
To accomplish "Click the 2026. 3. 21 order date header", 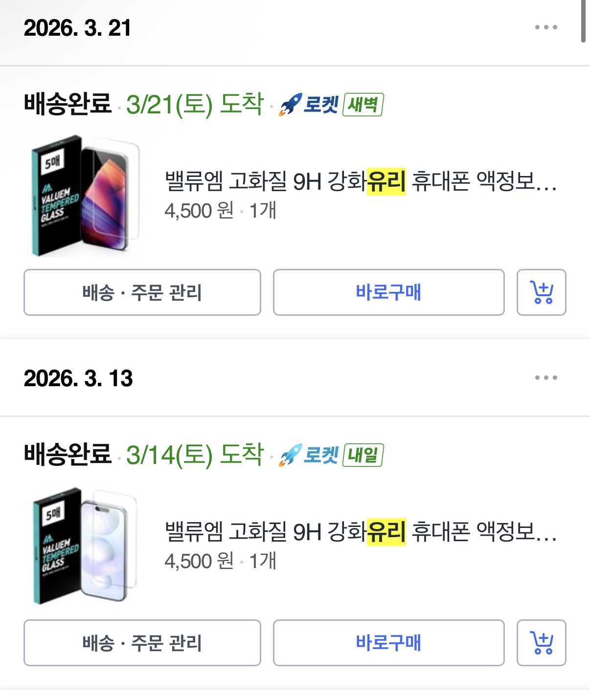I will pos(77,28).
